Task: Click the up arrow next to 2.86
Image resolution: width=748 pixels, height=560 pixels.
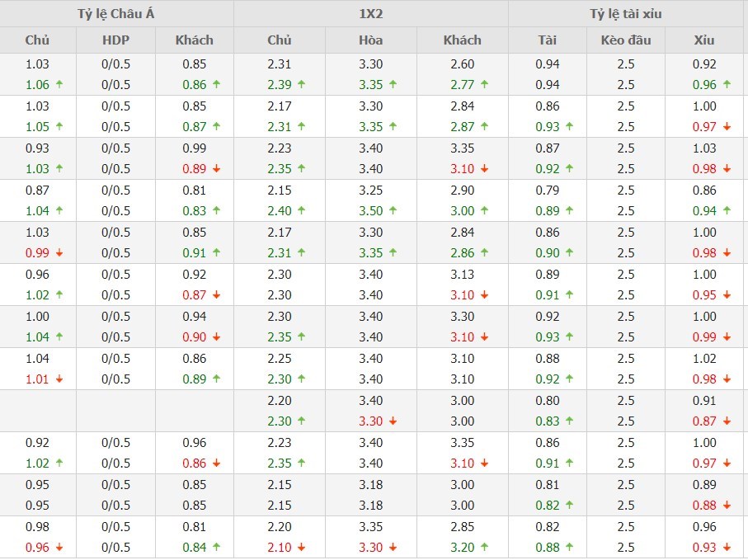Action: [485, 252]
